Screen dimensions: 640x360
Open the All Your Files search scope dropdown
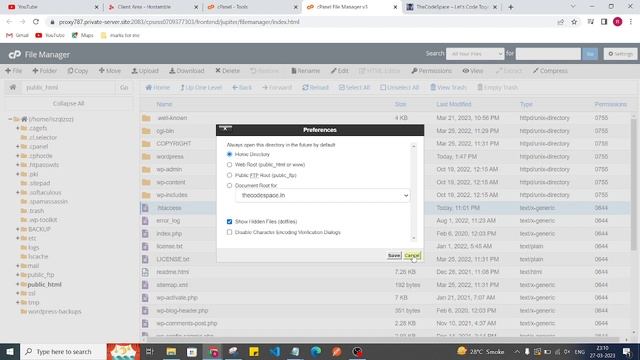click(x=475, y=54)
